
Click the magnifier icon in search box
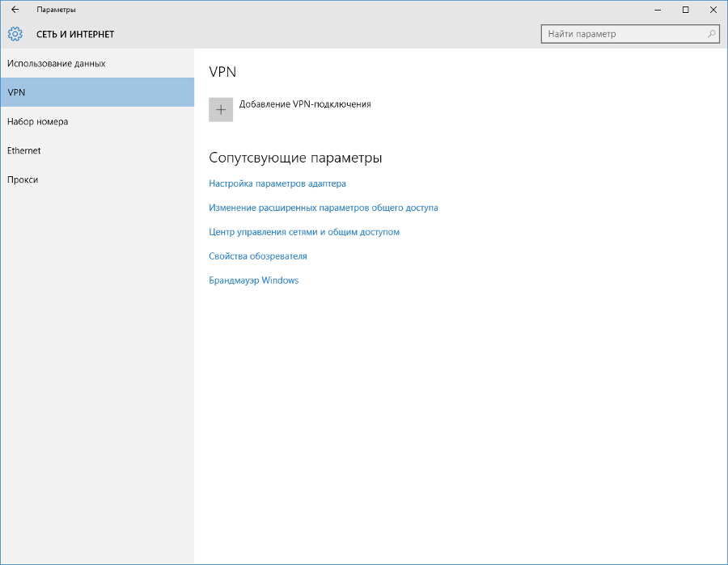(711, 34)
